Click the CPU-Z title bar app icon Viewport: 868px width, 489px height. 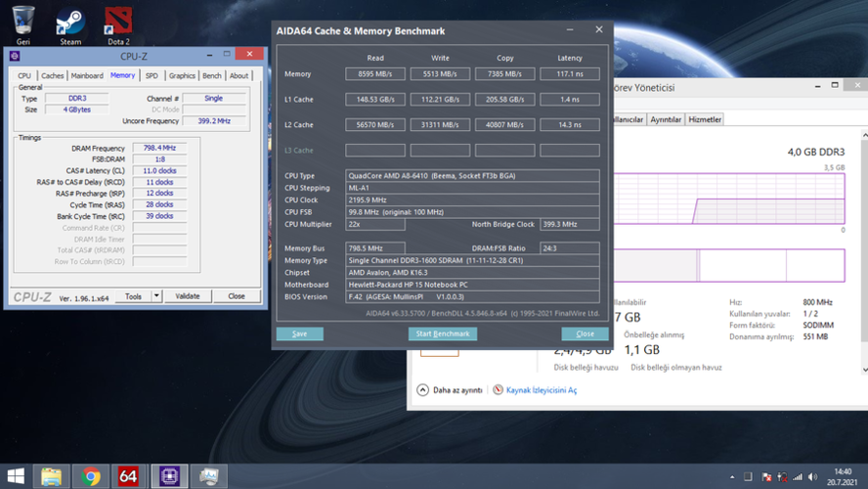tap(15, 56)
